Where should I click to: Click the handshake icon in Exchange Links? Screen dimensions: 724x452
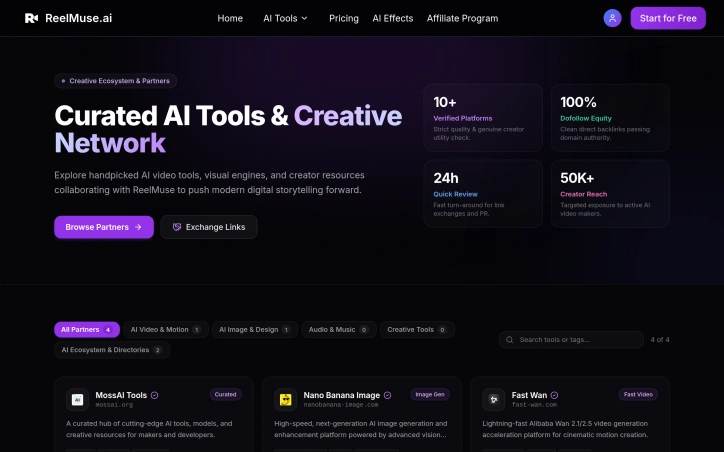[x=176, y=227]
